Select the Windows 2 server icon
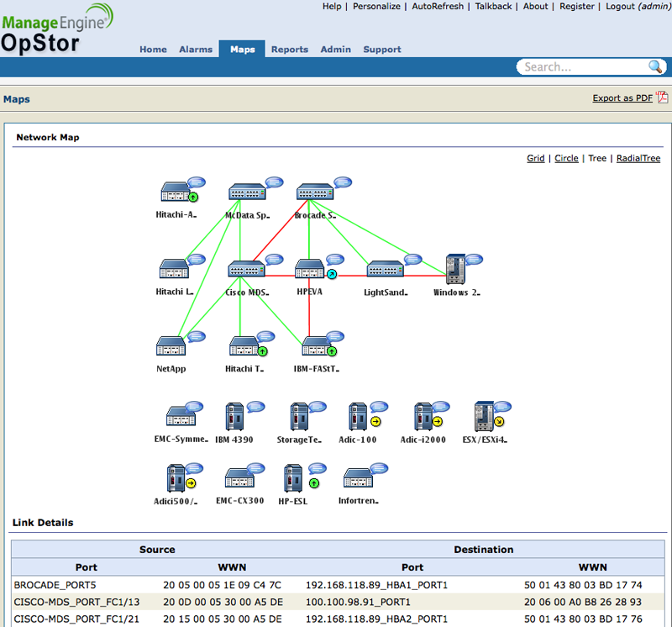 [x=455, y=269]
